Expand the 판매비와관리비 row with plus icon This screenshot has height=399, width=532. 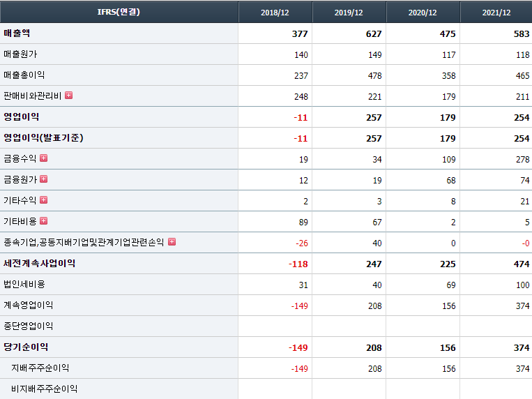(x=68, y=96)
